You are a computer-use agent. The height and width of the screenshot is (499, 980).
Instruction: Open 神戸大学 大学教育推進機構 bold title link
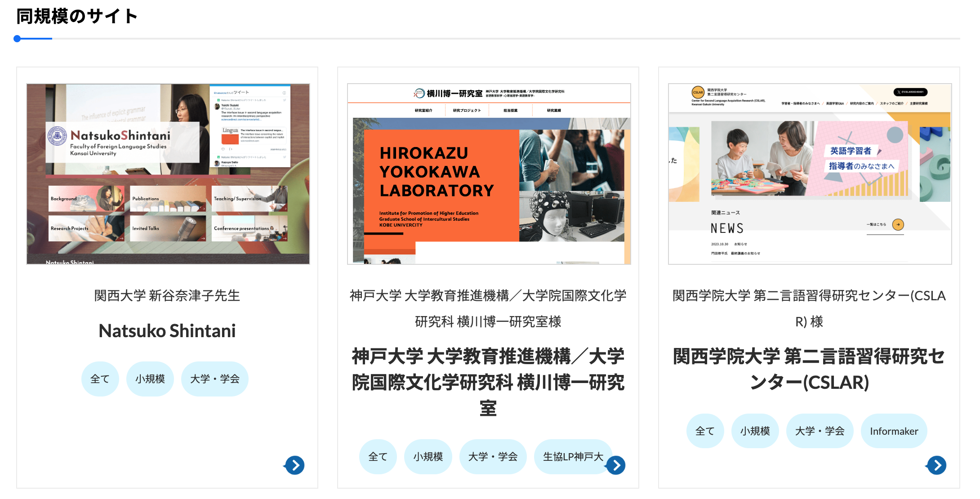coord(488,382)
